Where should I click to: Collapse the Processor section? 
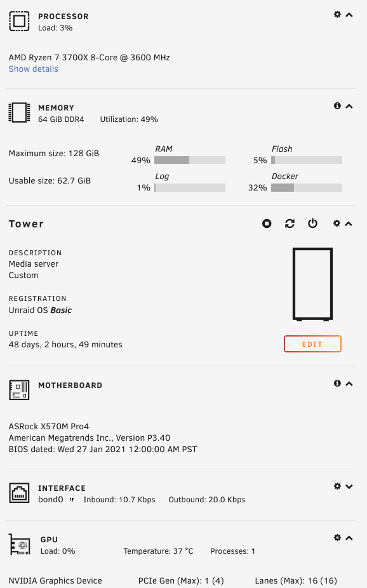pos(349,15)
